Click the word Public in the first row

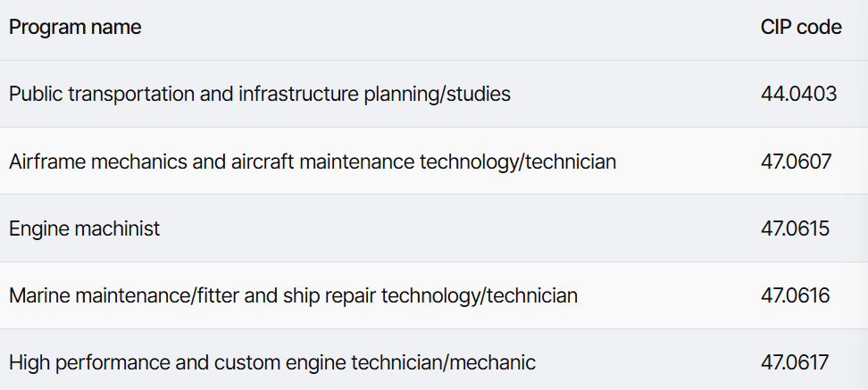[x=36, y=94]
